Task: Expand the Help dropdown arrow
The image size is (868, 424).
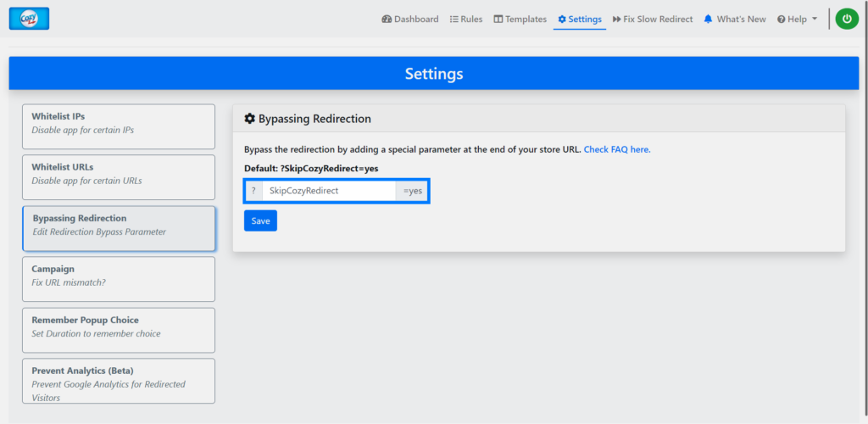Action: pyautogui.click(x=815, y=20)
